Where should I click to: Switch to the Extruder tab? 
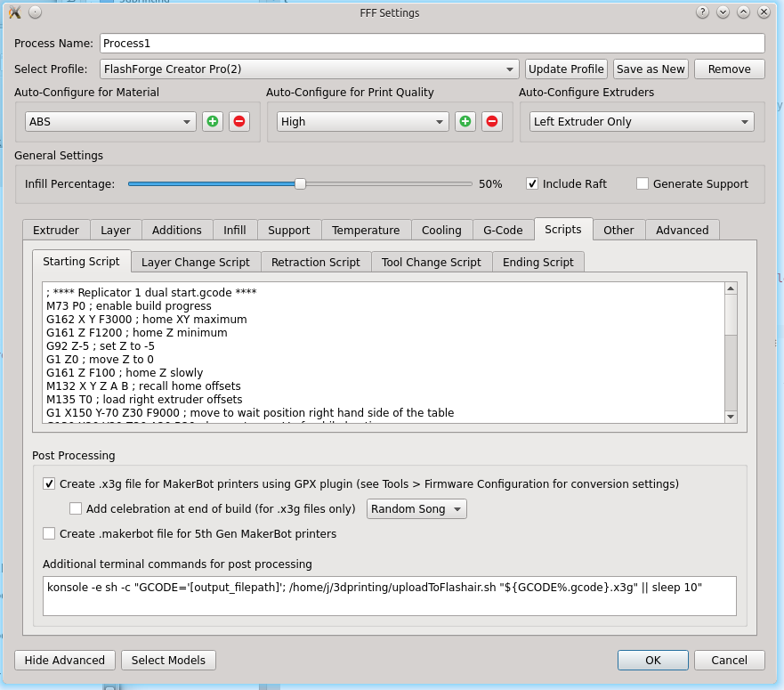click(56, 231)
